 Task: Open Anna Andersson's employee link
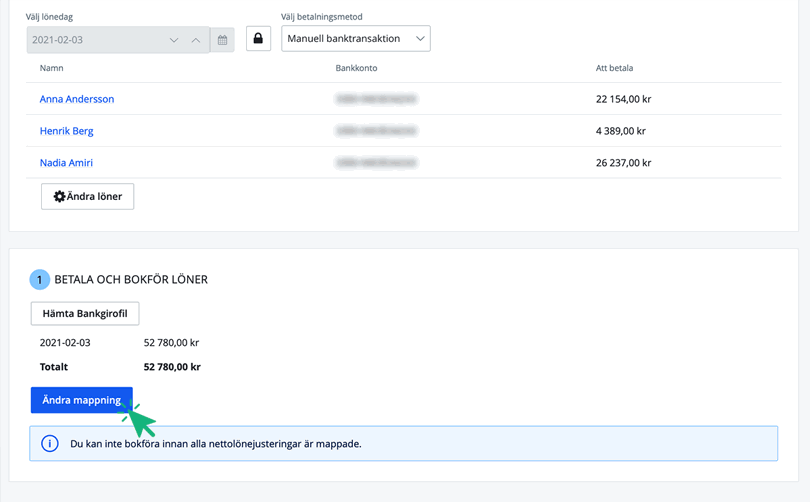coord(77,99)
